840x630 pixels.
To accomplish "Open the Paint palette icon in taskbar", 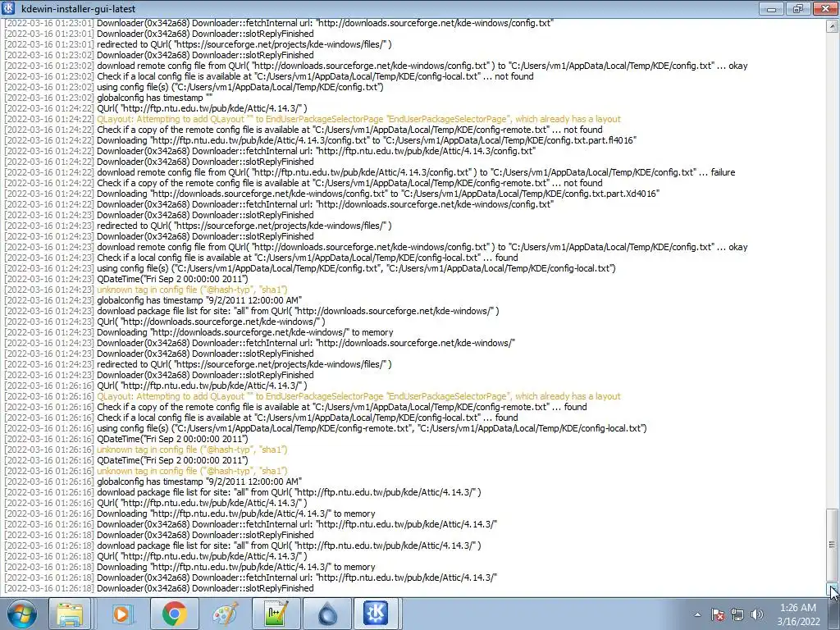I will click(225, 614).
